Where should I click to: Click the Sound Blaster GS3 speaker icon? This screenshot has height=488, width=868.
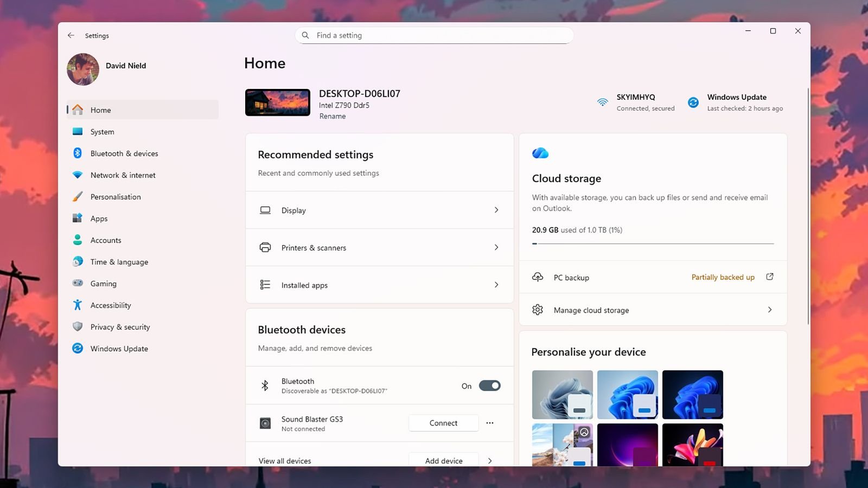[x=265, y=423]
